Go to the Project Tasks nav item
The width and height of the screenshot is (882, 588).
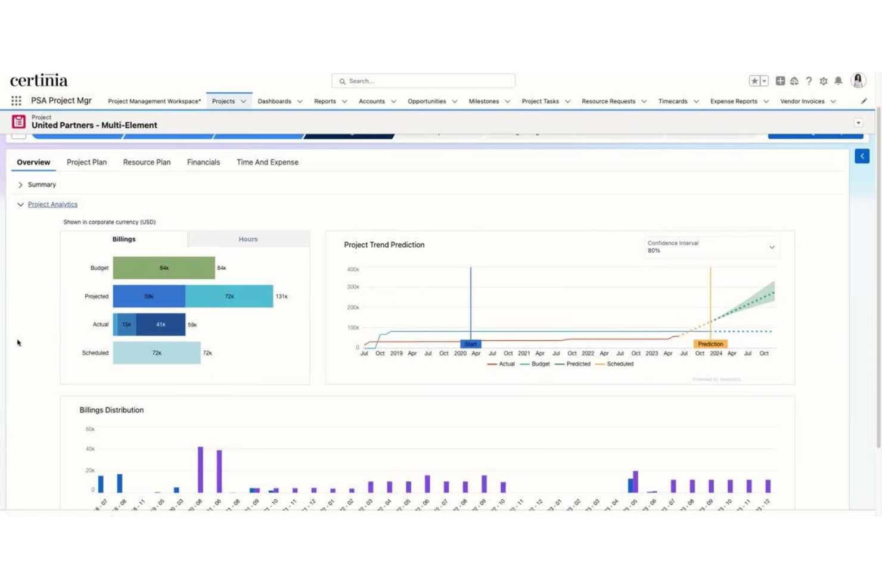point(540,101)
